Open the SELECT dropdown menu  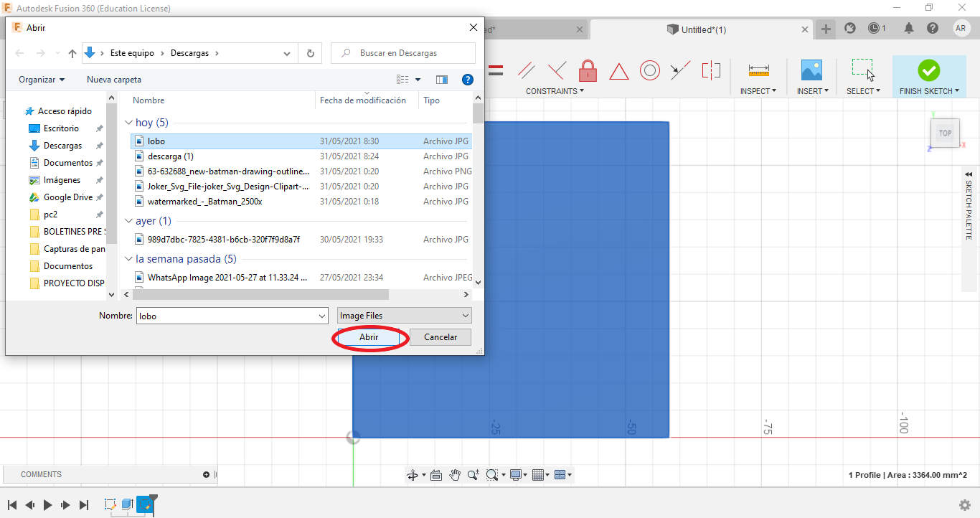point(863,91)
